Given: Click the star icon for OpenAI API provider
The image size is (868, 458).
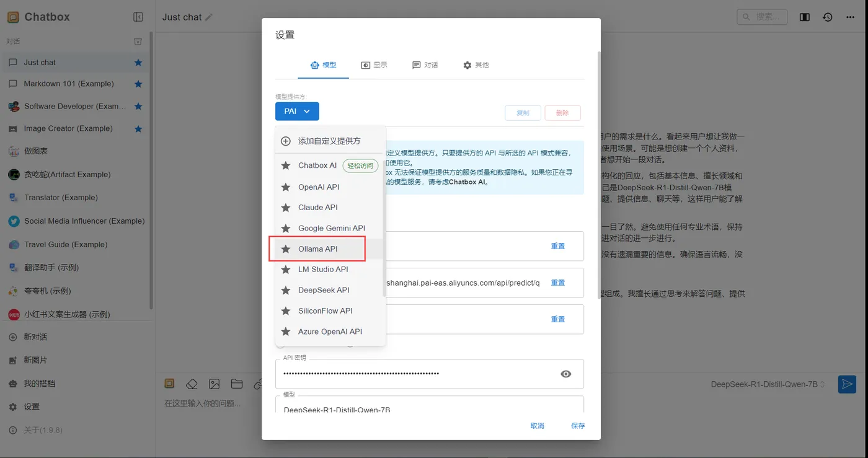Looking at the screenshot, I should (x=286, y=187).
